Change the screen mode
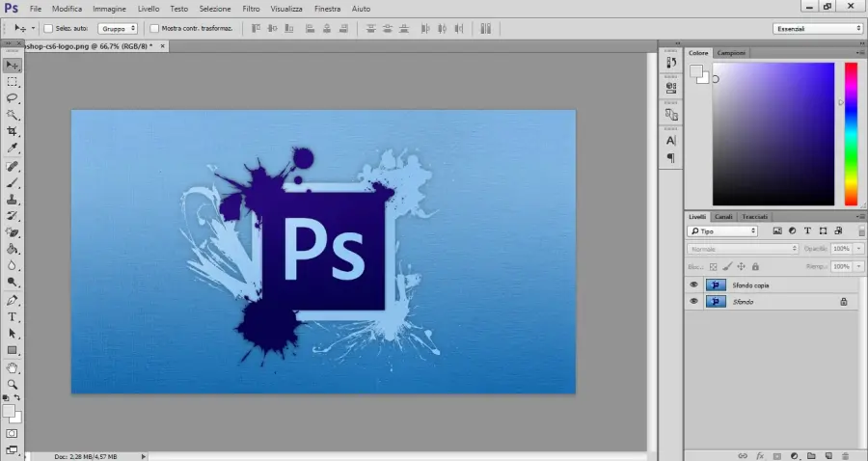Screen dimensions: 868x461 [x=13, y=450]
